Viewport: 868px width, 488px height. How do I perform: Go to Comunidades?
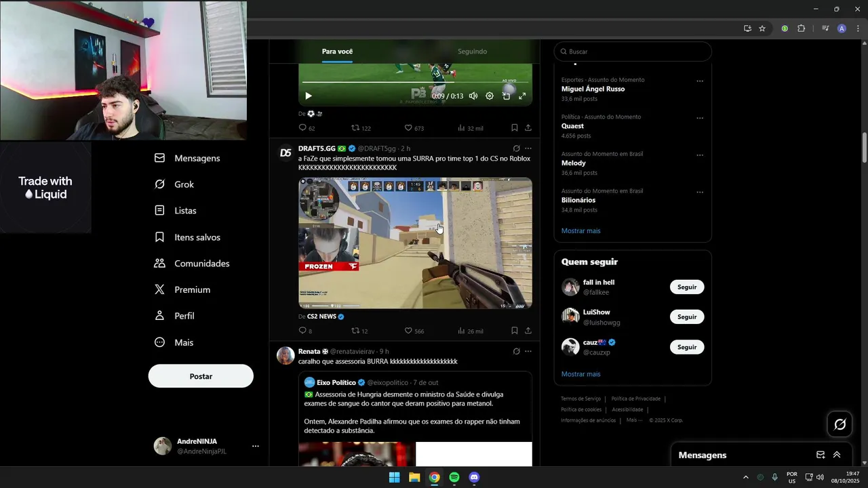[192, 263]
